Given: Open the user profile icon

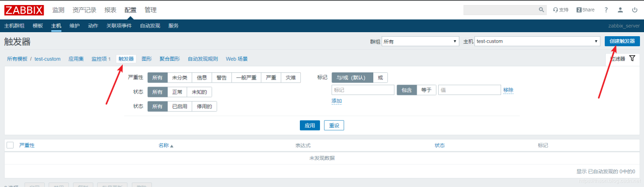Looking at the screenshot, I should click(x=620, y=10).
